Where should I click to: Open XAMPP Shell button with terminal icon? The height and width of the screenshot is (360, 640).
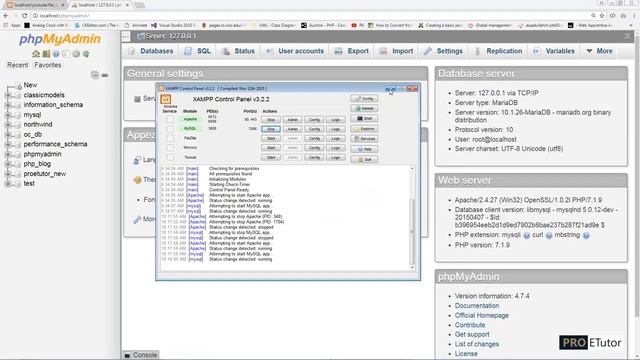click(x=364, y=118)
